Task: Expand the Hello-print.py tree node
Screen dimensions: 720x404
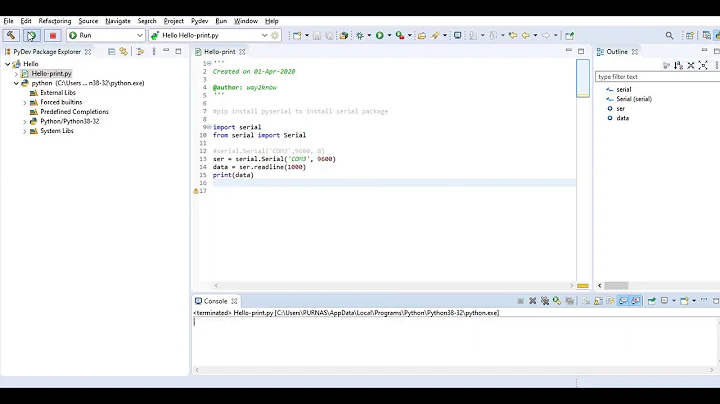Action: [x=16, y=74]
